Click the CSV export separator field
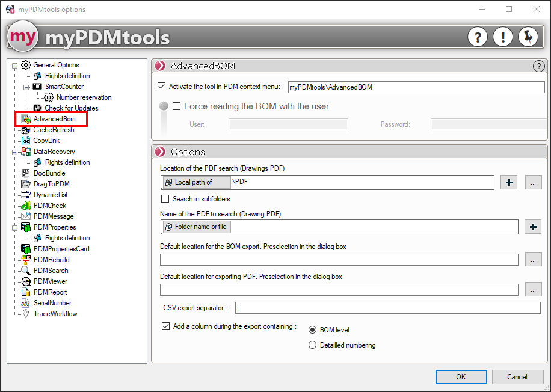551x392 pixels. point(387,308)
